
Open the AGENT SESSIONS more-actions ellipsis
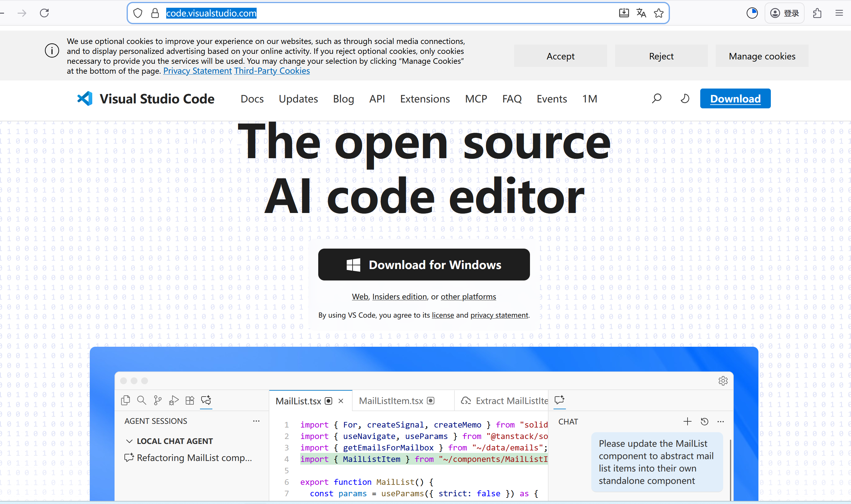coord(256,421)
